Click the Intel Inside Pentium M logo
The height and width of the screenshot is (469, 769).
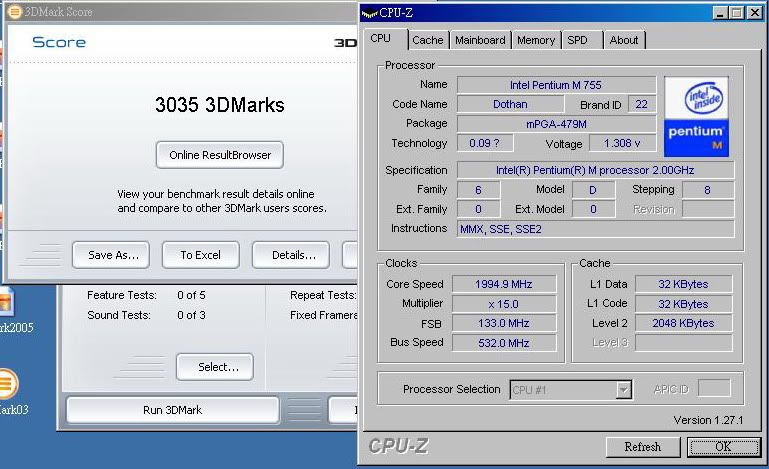coord(696,117)
